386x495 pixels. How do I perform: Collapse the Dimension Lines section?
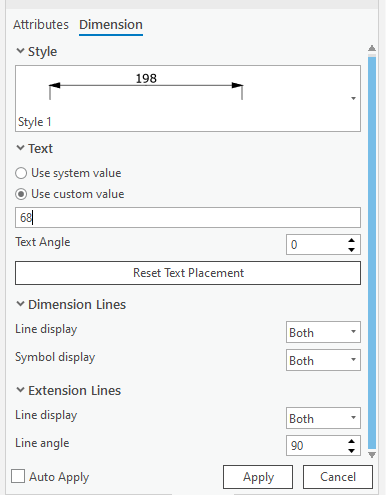point(20,304)
